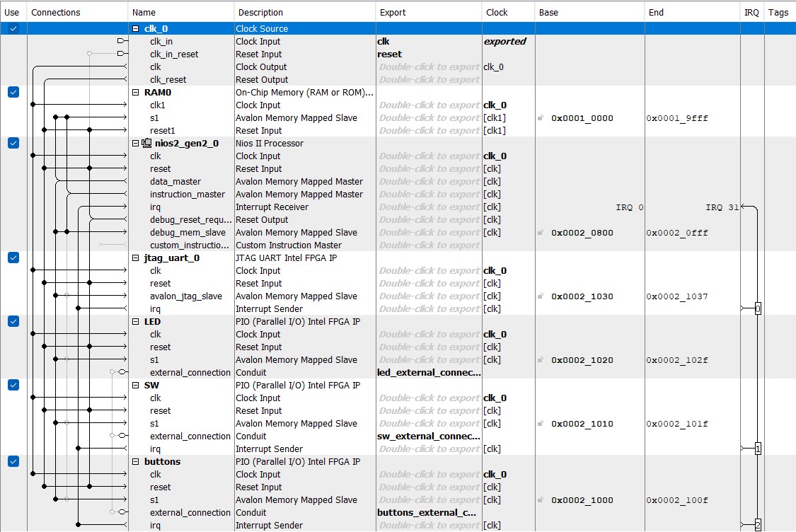
Task: Click the lock icon next to base 0x0002_1010
Action: [x=541, y=423]
